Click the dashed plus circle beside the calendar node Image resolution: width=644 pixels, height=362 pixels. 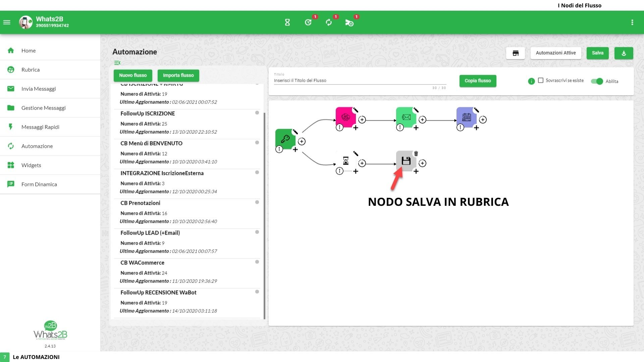tap(483, 120)
